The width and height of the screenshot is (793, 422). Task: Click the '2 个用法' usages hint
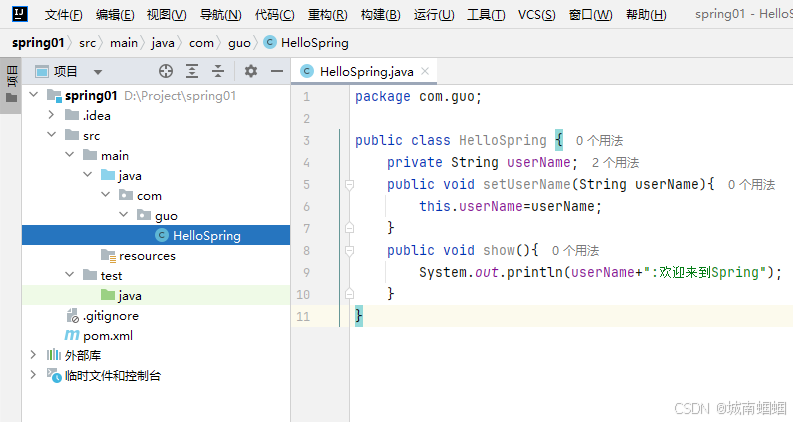pos(615,162)
